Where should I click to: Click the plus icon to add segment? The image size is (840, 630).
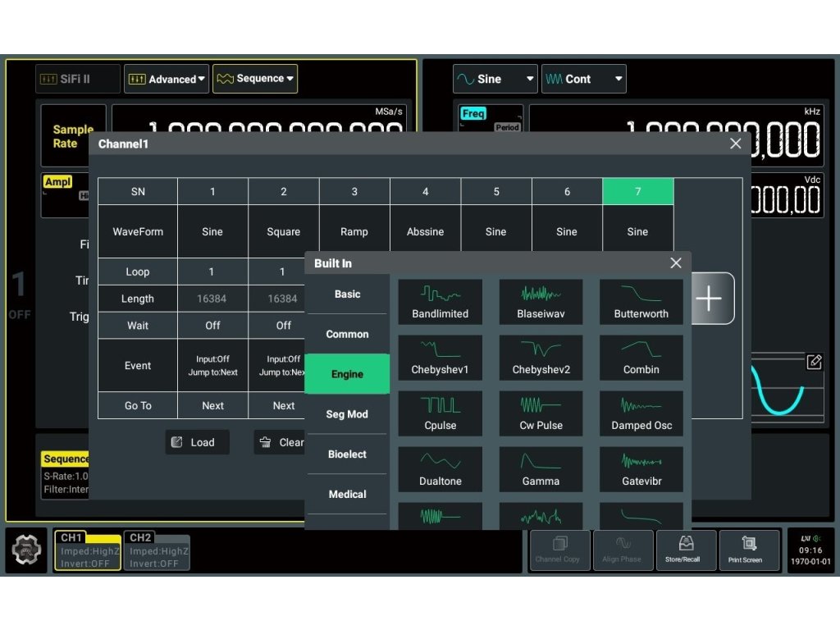(x=709, y=299)
